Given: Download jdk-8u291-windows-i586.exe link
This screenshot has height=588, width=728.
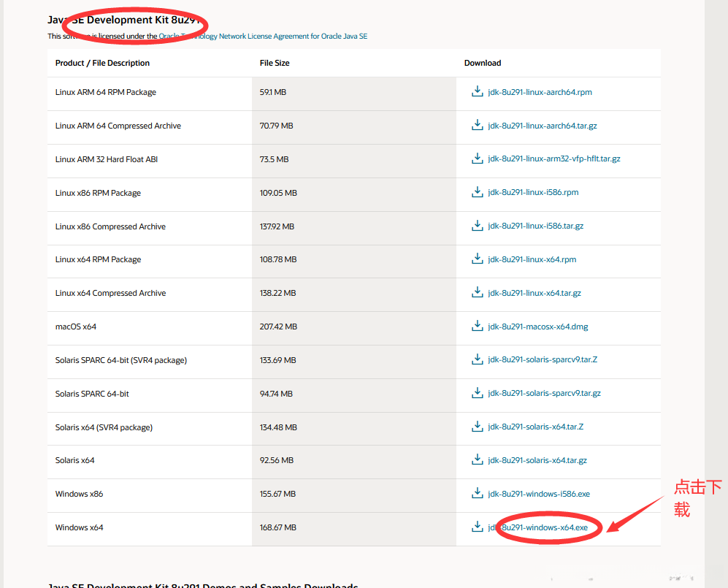Looking at the screenshot, I should (x=539, y=494).
